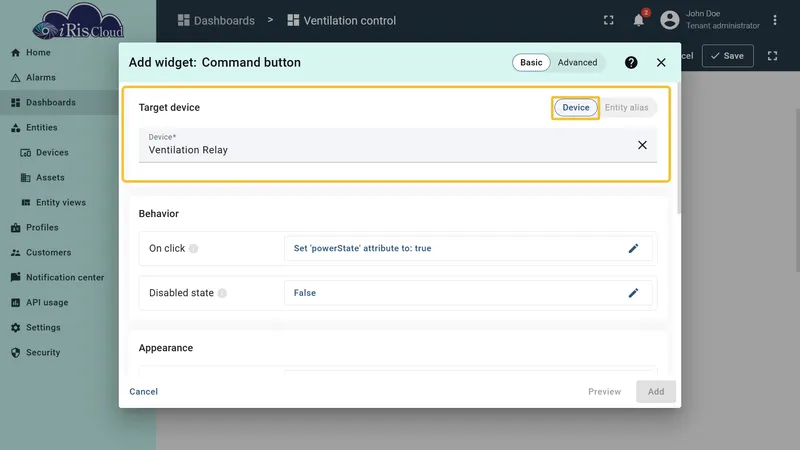Screen dimensions: 800x450
Task: Edit the On click action pencil icon
Action: tap(633, 248)
